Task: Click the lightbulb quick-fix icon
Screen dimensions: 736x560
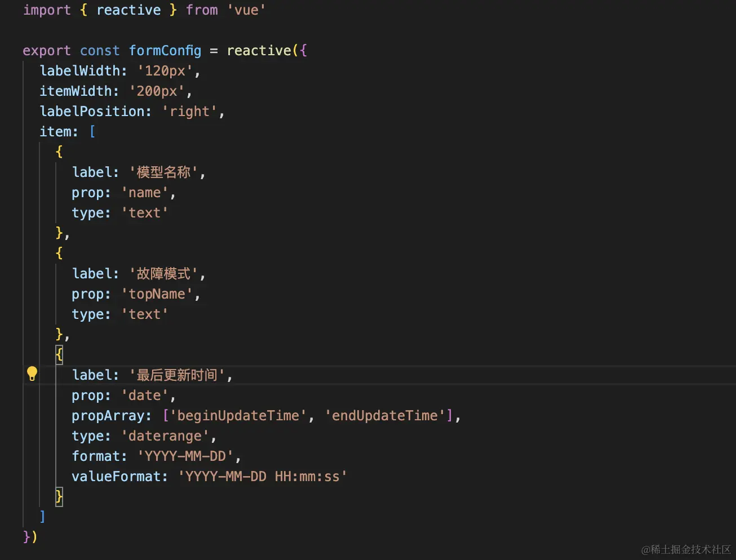Action: (x=32, y=374)
